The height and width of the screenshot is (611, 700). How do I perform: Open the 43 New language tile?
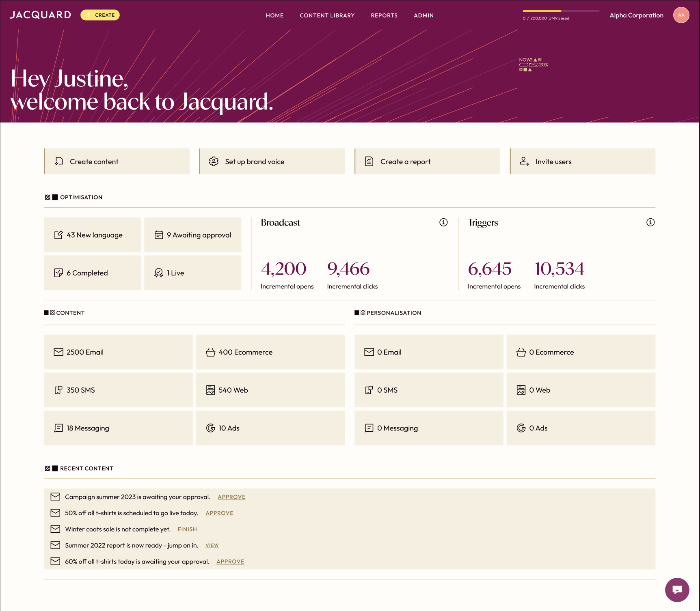(93, 235)
